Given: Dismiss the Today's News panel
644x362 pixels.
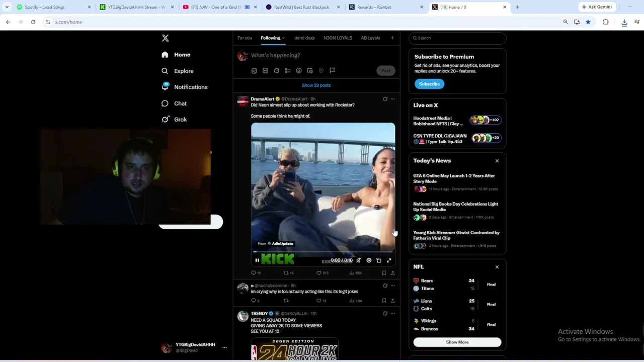Looking at the screenshot, I should pos(497,161).
